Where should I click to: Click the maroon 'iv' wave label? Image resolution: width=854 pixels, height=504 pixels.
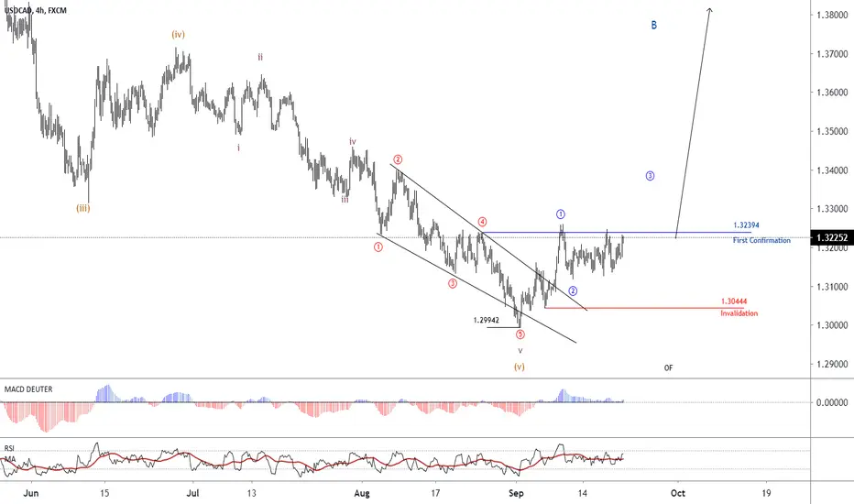click(x=353, y=142)
